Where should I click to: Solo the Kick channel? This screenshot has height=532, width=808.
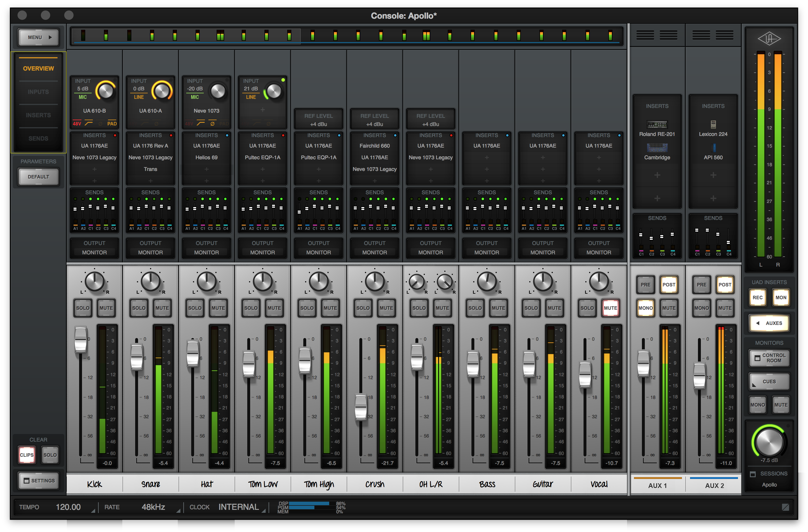click(x=83, y=308)
